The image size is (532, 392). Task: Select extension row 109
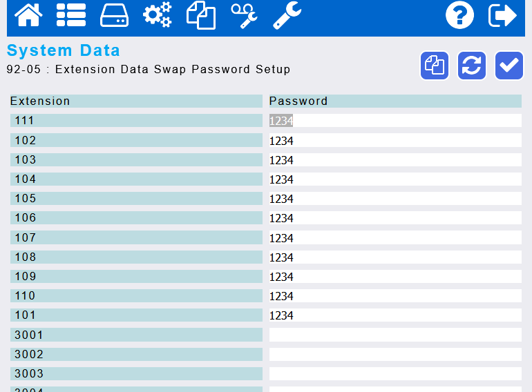(x=136, y=277)
